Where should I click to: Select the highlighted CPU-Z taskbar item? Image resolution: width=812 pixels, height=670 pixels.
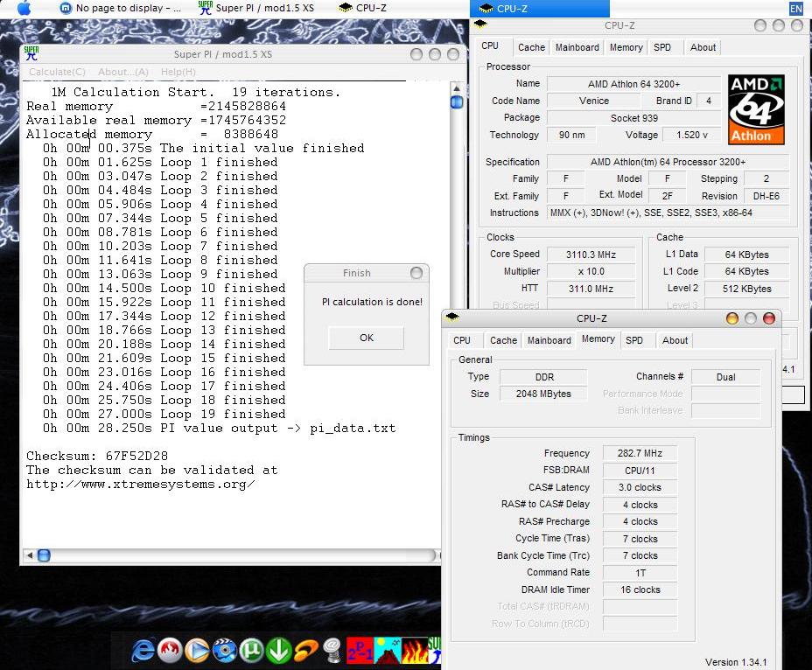pos(539,8)
